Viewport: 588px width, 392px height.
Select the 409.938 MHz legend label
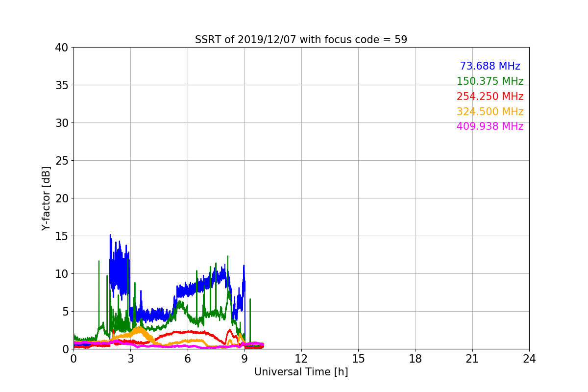point(490,126)
